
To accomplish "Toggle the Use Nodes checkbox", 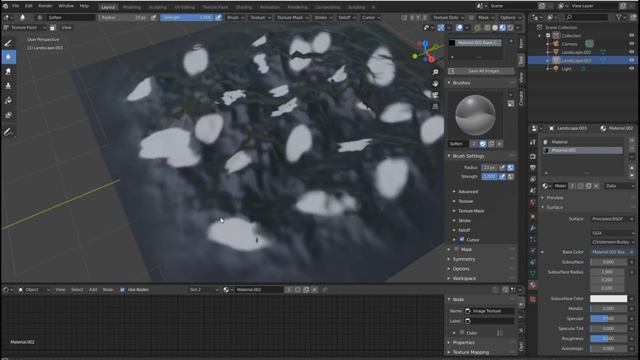I will click(x=122, y=290).
